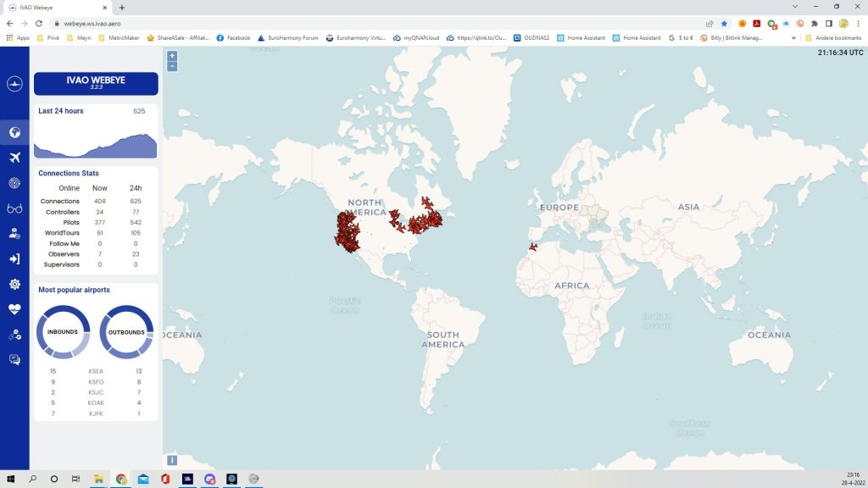
Task: Open settings gear in Webeye sidebar
Action: [14, 284]
